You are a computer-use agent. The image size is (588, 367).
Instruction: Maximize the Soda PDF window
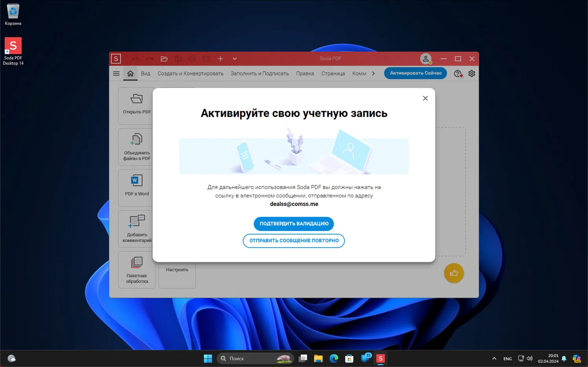[458, 59]
